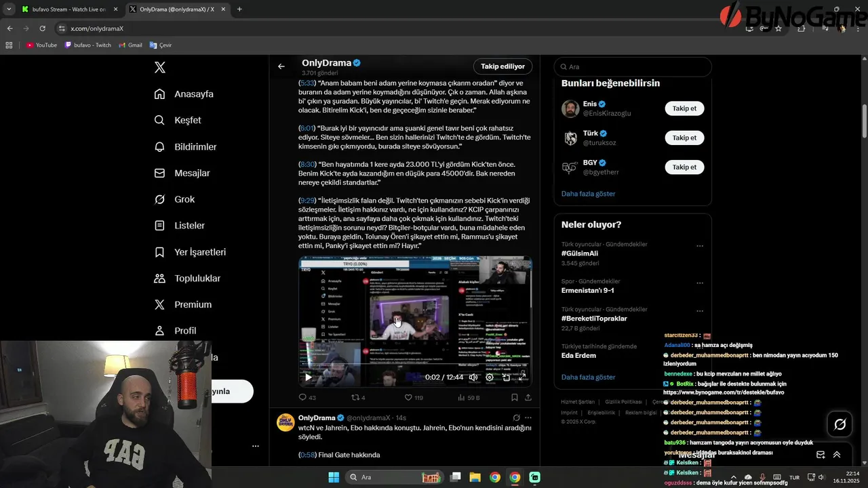Go back with the arrow beside OnlyDrama
Screen dimensions: 868x488
click(281, 66)
